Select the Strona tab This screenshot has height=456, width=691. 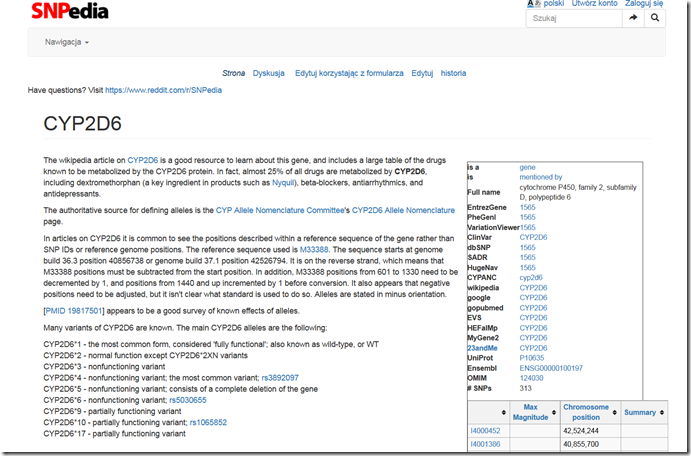click(x=234, y=73)
